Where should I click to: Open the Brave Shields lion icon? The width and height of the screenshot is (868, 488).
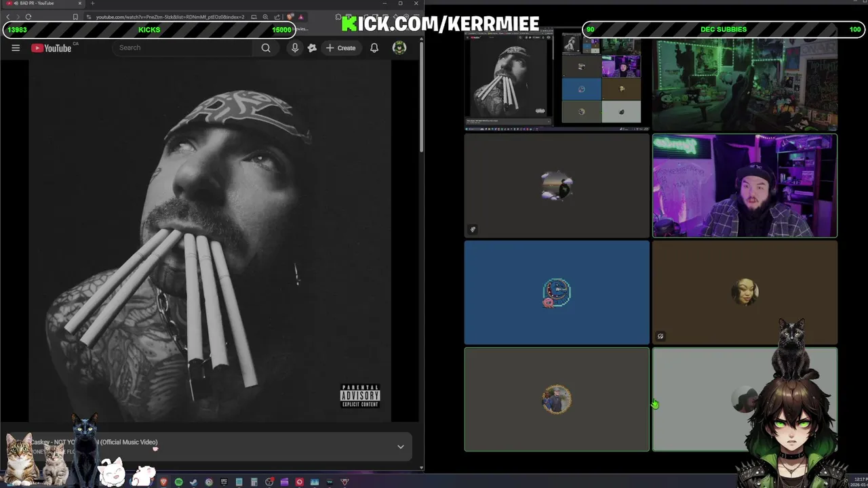pos(290,16)
